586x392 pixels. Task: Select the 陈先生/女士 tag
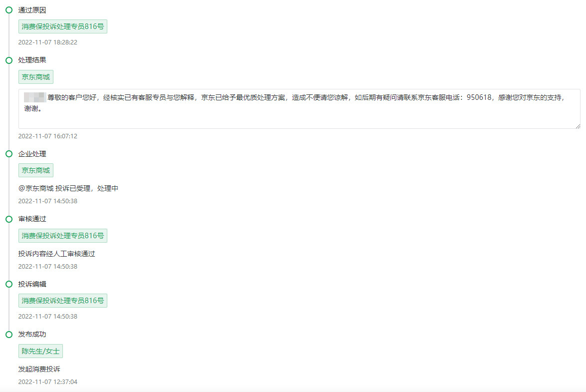(x=40, y=351)
